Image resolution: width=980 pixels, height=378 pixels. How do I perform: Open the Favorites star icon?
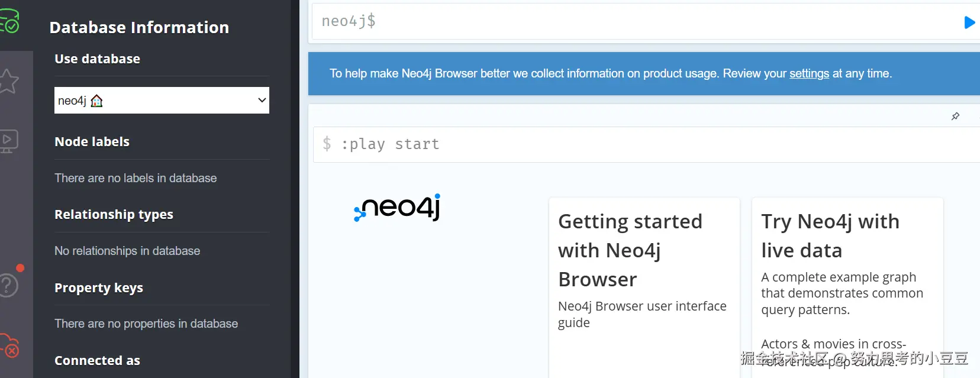click(8, 81)
